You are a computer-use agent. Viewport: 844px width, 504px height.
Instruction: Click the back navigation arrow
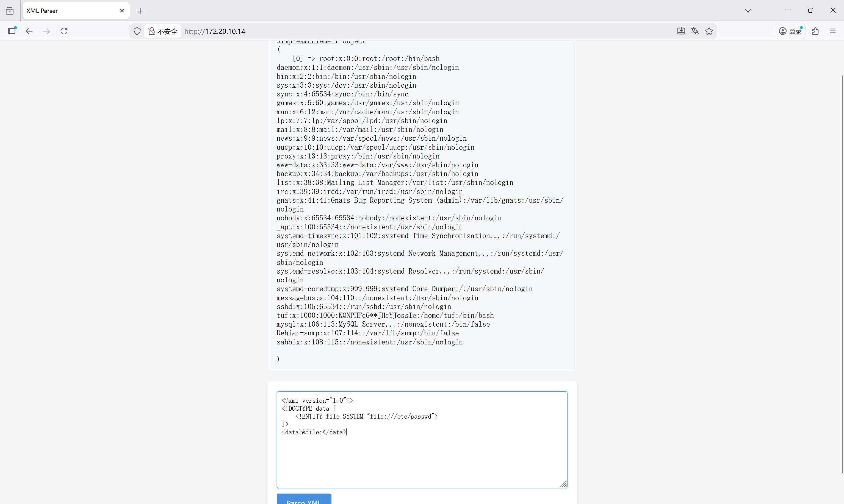click(x=29, y=31)
